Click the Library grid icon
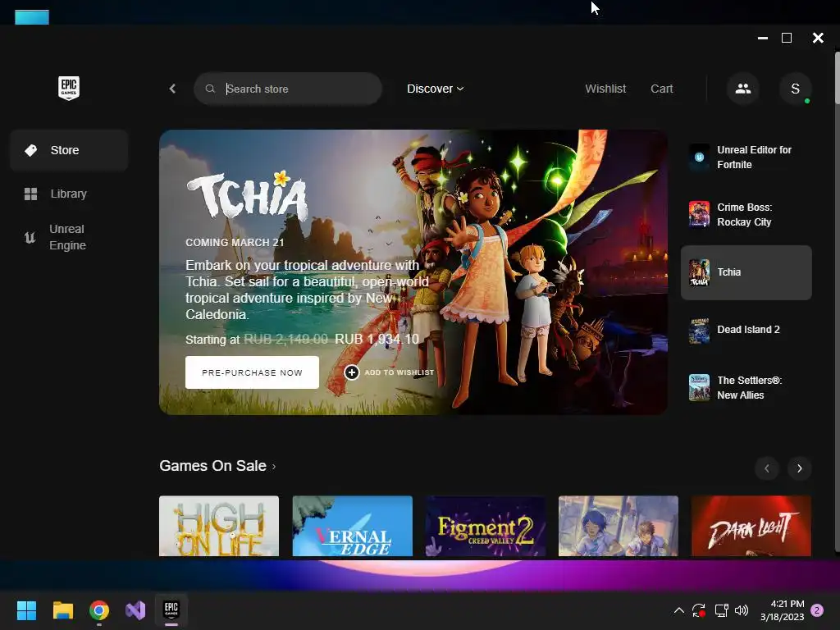This screenshot has height=630, width=840. coord(31,194)
